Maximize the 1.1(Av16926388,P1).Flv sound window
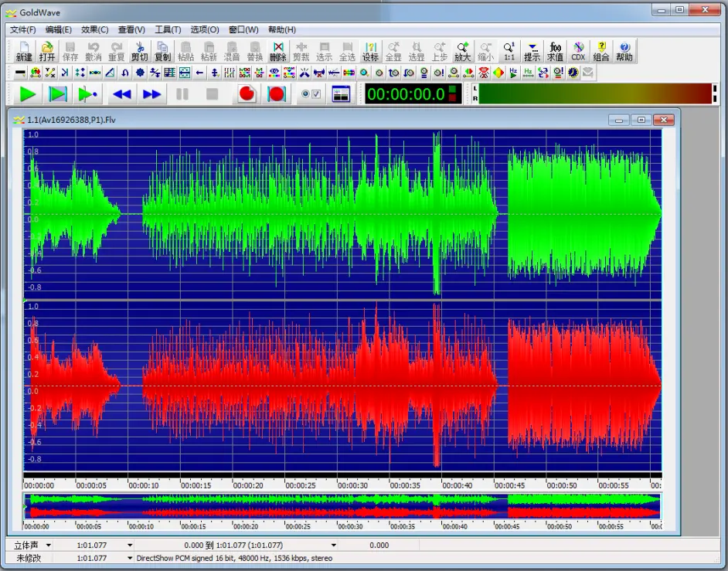 tap(641, 120)
